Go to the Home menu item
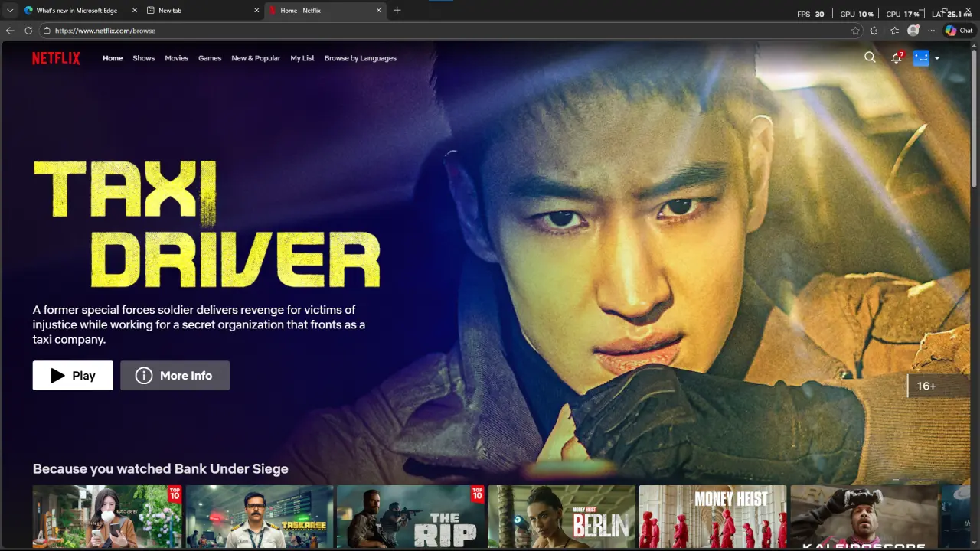Viewport: 980px width, 551px height. tap(113, 58)
